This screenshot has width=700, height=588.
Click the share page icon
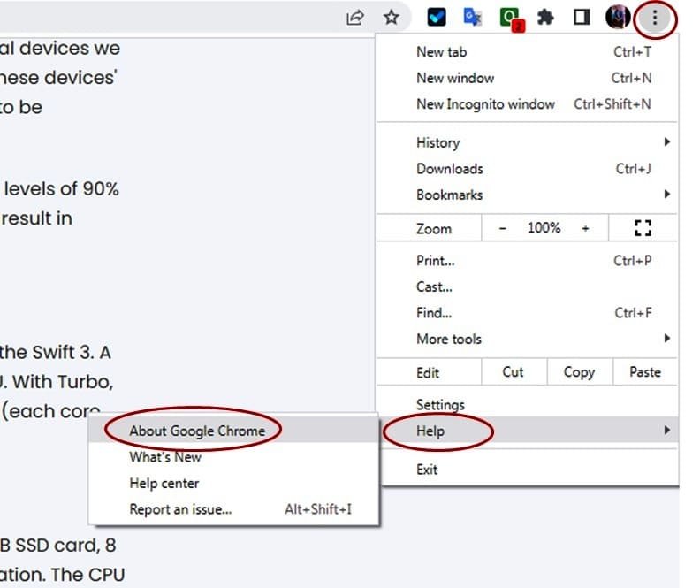[x=355, y=17]
